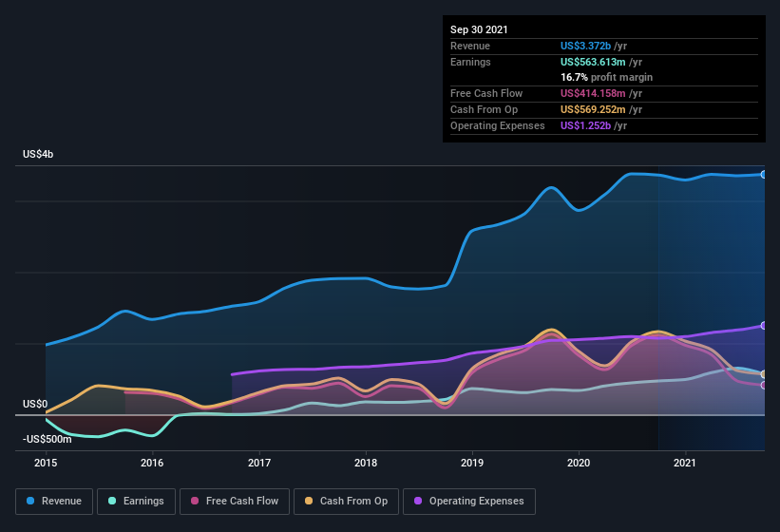This screenshot has width=780, height=532.
Task: Click the US$563.613m earnings value
Action: click(593, 62)
